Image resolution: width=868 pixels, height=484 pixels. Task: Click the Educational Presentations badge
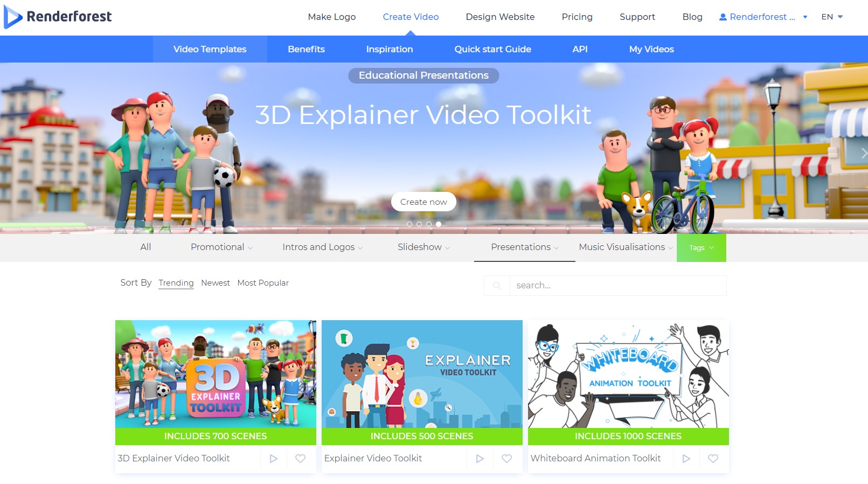[x=423, y=75]
